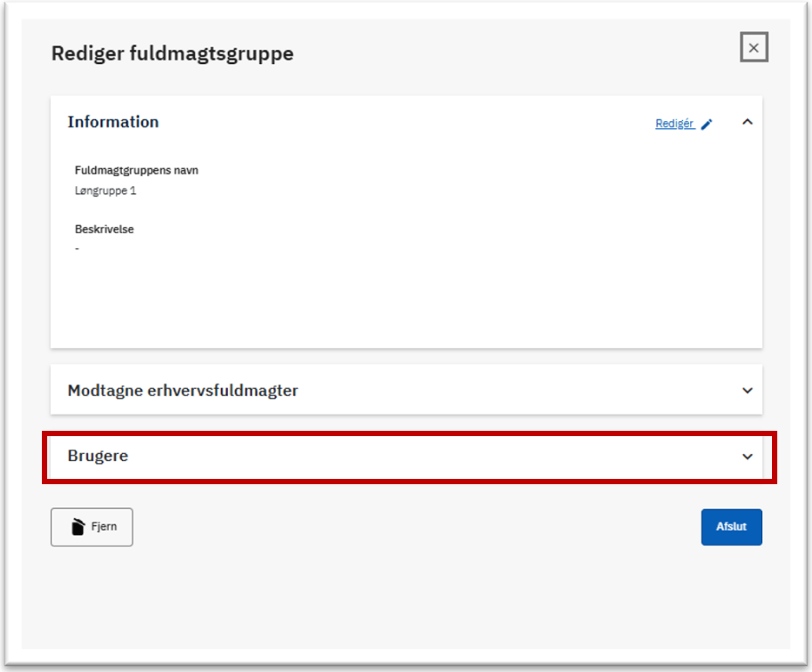Click the red highlight border around Brugere

409,433
